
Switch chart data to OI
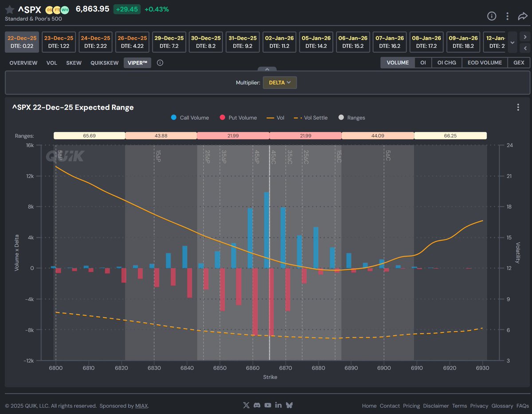tap(423, 63)
